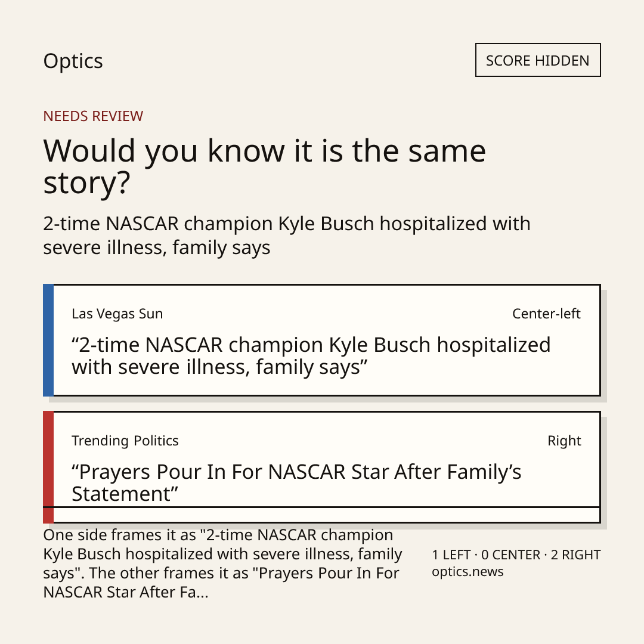644x644 pixels.
Task: Open the Las Vegas Sun quoted headline
Action: tap(311, 355)
